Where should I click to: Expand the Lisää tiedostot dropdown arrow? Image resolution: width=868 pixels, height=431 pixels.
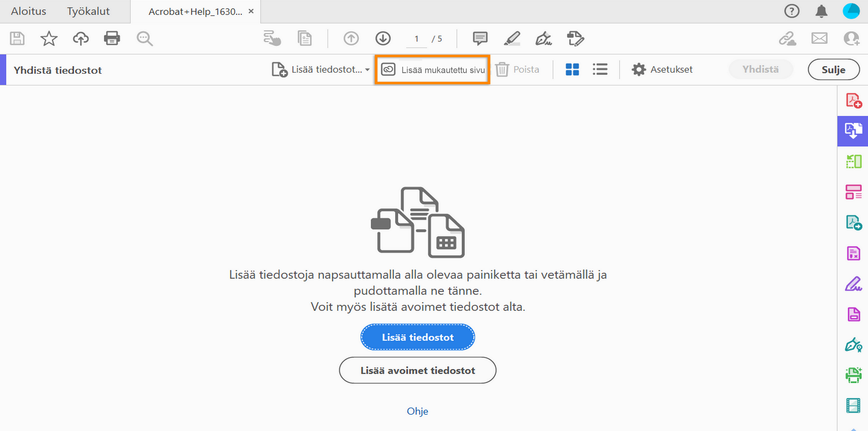tap(367, 70)
